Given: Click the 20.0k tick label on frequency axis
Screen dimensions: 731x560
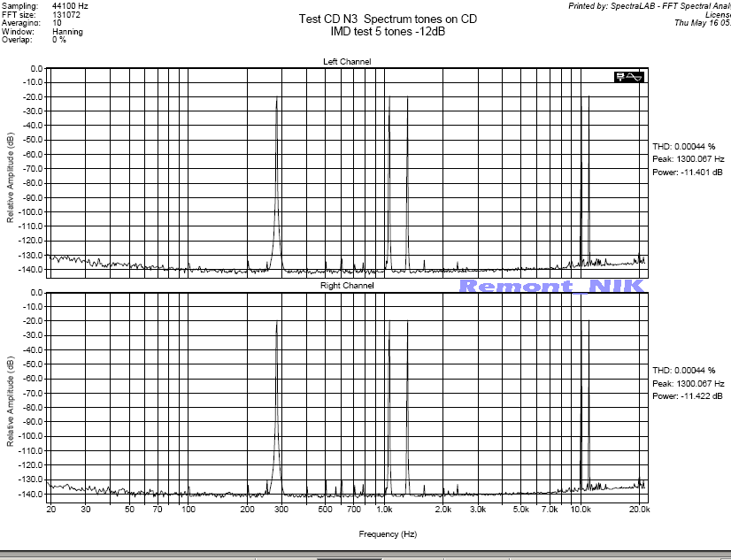Looking at the screenshot, I should pyautogui.click(x=638, y=510).
